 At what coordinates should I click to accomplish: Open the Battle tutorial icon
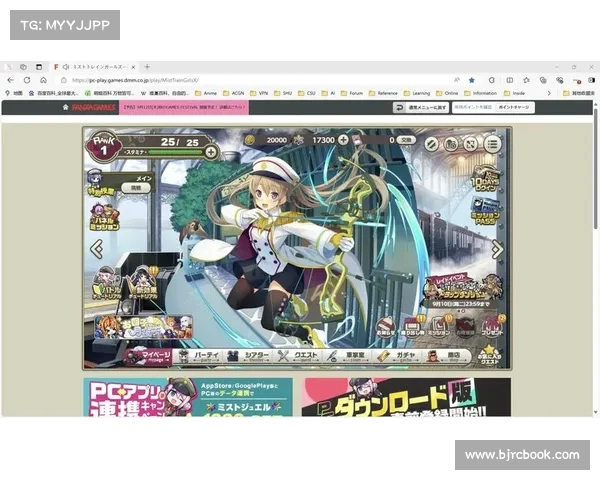pyautogui.click(x=107, y=284)
